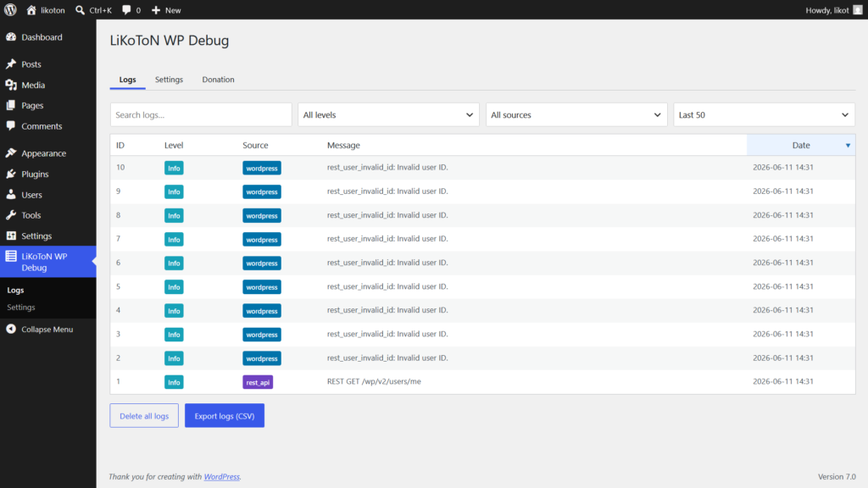Click the message text in row 8

click(x=387, y=215)
